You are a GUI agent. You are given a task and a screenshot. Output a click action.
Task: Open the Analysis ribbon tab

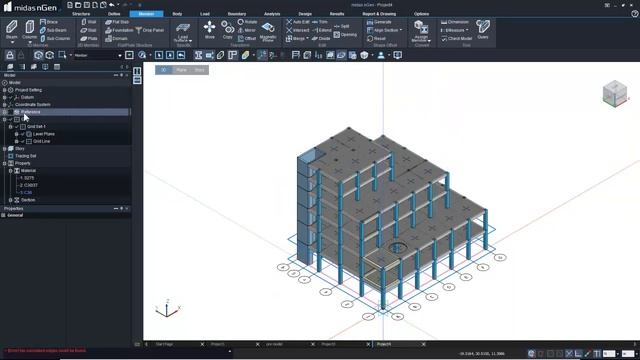(x=272, y=14)
